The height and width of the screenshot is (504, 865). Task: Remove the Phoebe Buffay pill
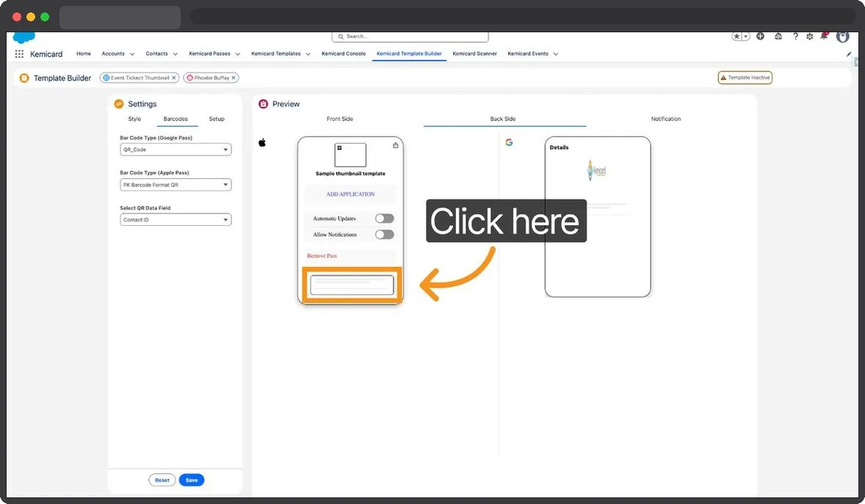(x=234, y=78)
